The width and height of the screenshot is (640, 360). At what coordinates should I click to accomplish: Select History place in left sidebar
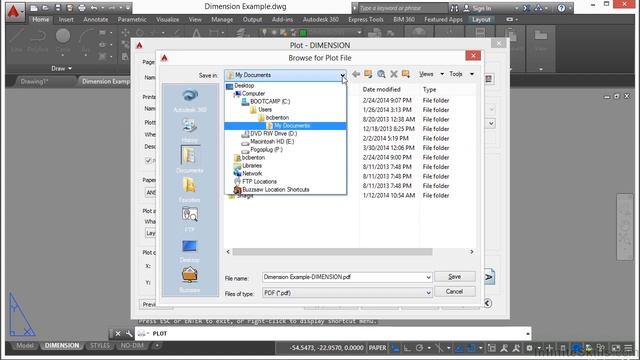pyautogui.click(x=190, y=130)
